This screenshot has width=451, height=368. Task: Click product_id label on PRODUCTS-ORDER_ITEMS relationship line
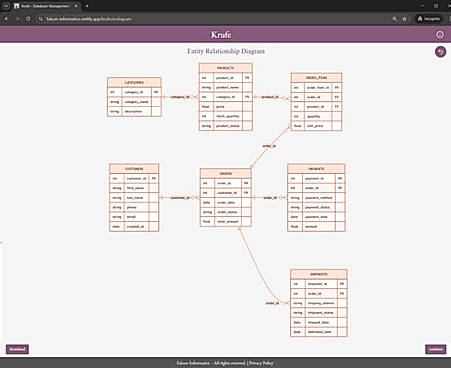click(270, 97)
